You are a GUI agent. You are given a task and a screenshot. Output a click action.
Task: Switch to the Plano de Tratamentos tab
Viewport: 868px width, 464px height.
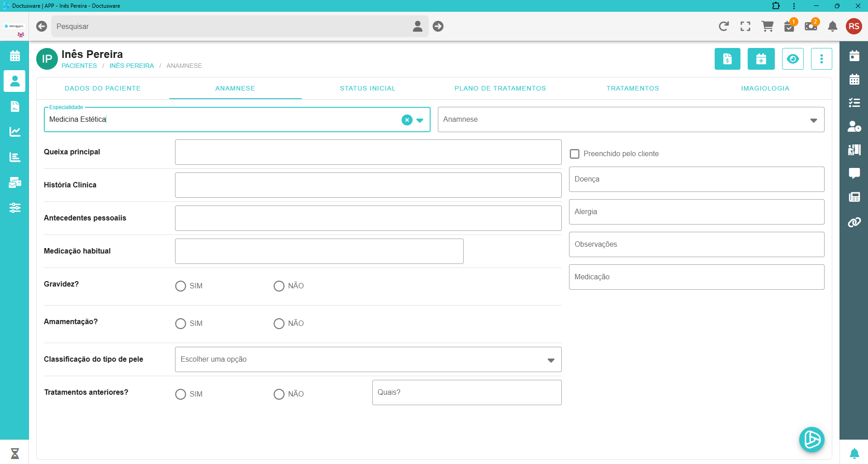coord(500,88)
